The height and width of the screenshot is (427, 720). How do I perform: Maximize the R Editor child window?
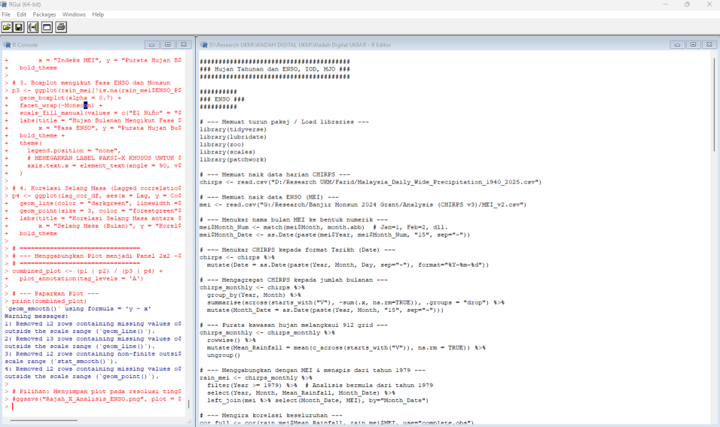(x=693, y=45)
